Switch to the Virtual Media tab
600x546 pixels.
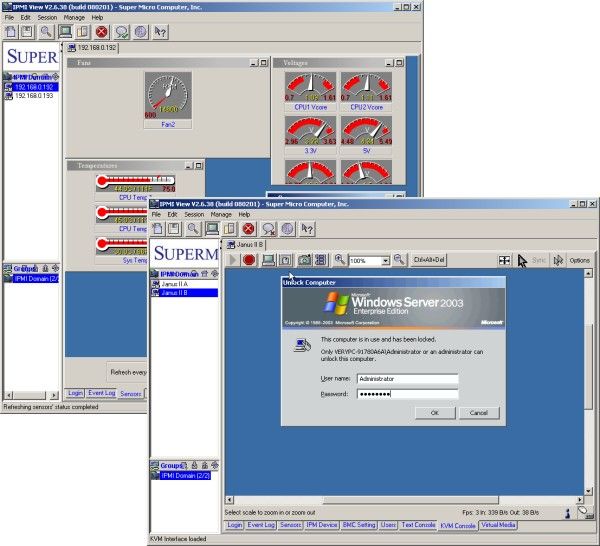(x=498, y=525)
